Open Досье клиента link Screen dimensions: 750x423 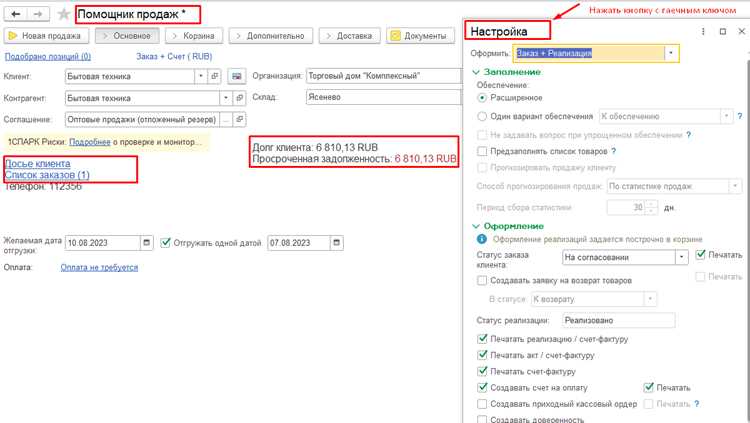(38, 164)
